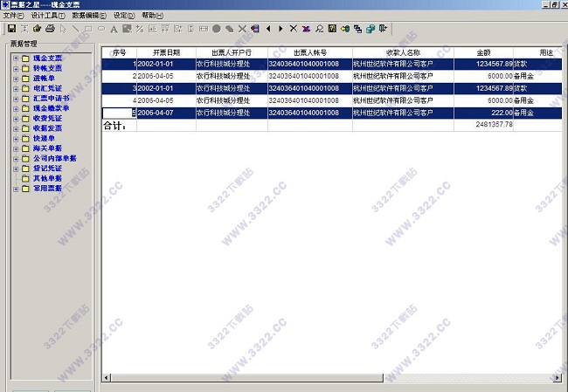Go to next record with right arrow
This screenshot has width=568, height=392.
tap(281, 29)
